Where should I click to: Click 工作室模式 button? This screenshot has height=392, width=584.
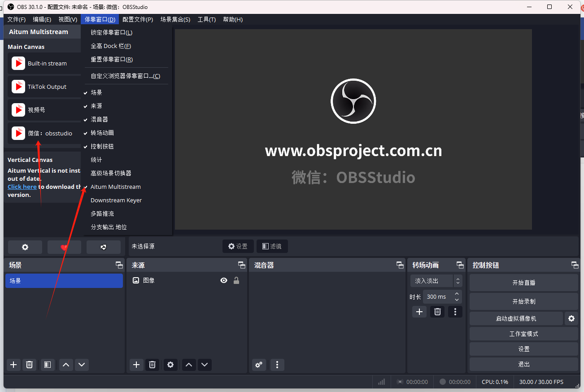click(524, 334)
